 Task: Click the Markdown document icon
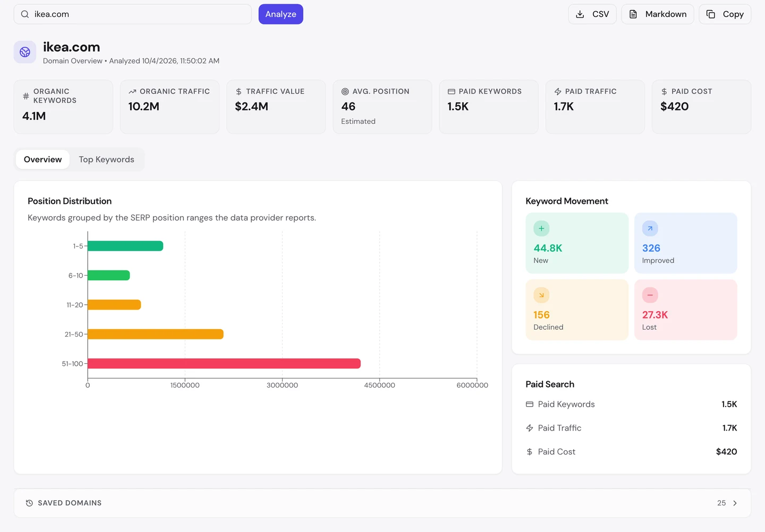633,14
